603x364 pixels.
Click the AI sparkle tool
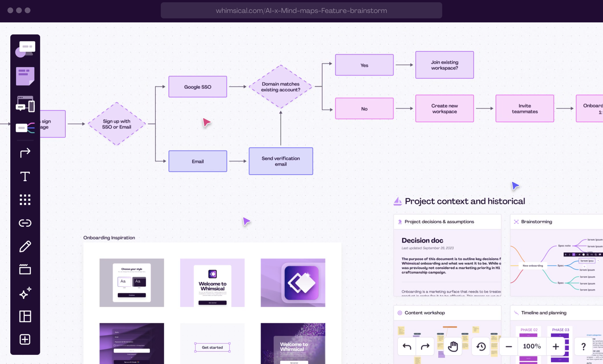[x=25, y=293]
